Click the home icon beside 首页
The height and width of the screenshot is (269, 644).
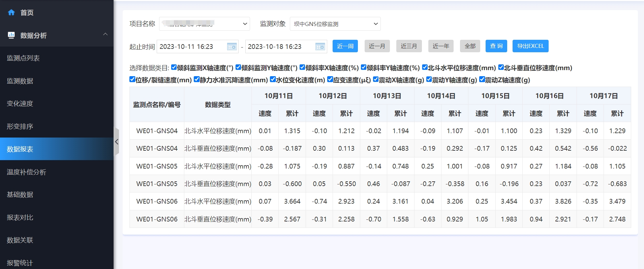click(11, 12)
